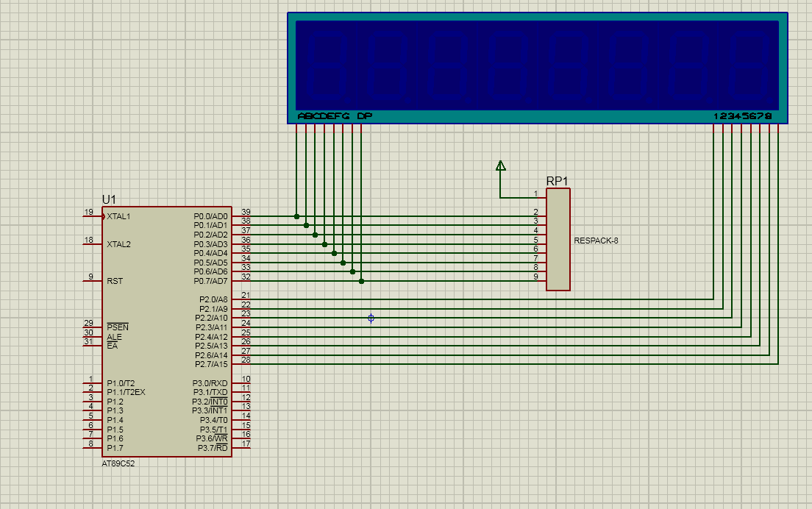812x509 pixels.
Task: Click the P1.5 pin label
Action: coord(115,430)
